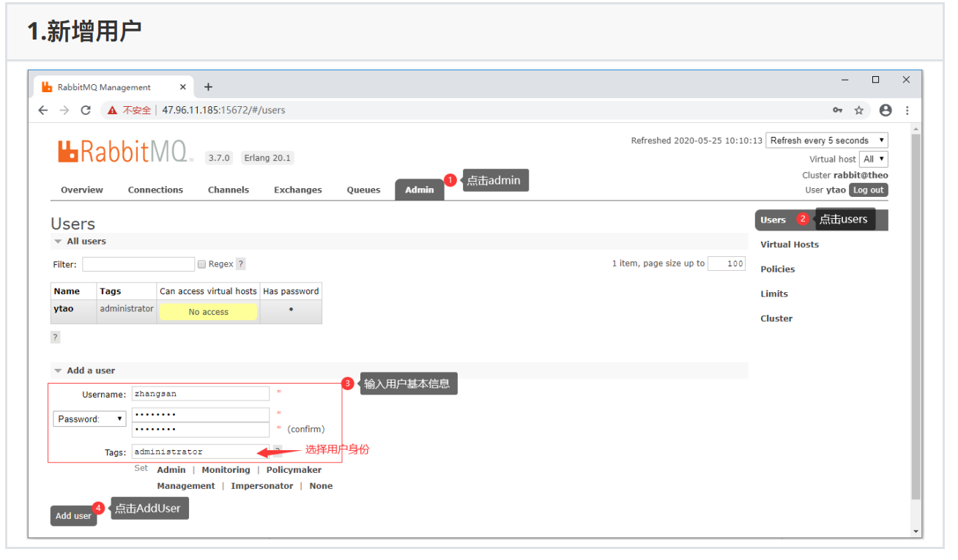Enable the Regex filter checkbox

pyautogui.click(x=201, y=264)
